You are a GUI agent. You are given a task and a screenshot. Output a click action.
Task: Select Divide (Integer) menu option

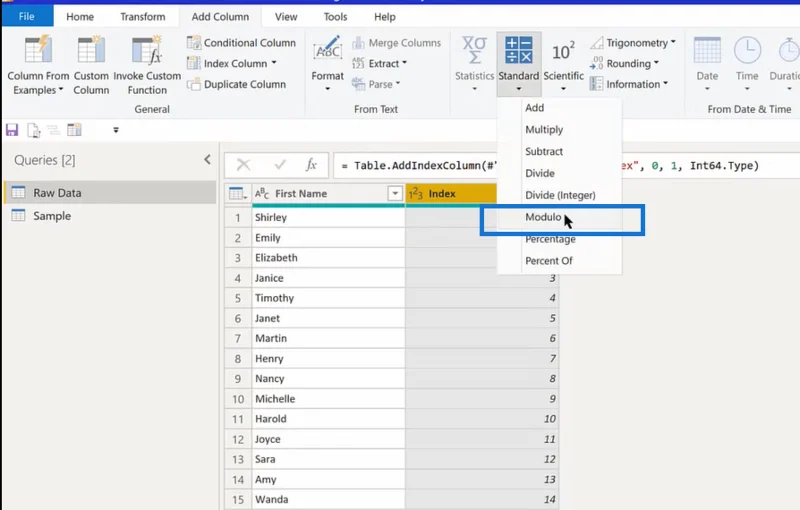(x=560, y=195)
